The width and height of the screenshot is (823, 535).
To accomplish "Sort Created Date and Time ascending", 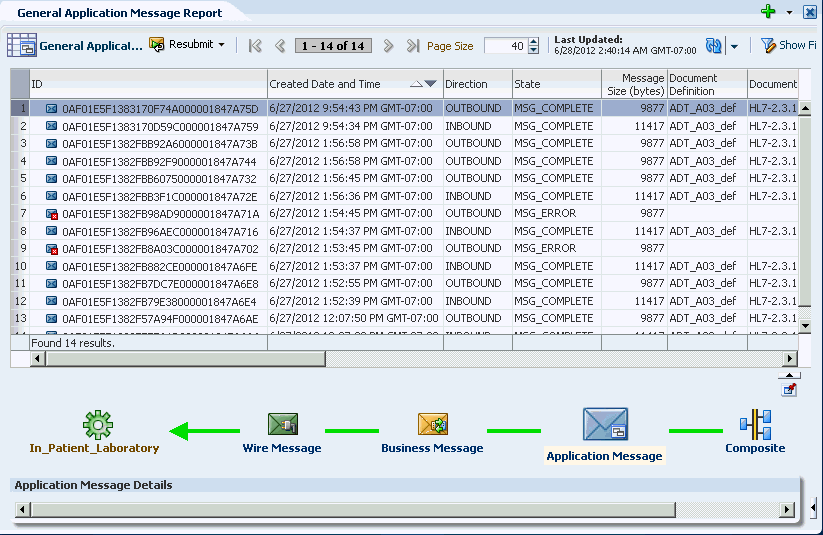I will pos(416,83).
